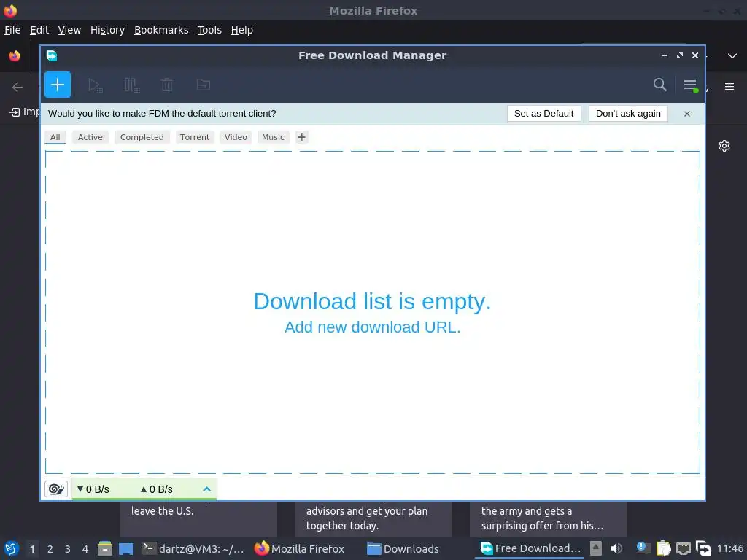747x560 pixels.
Task: Select the Music filter tab
Action: tap(273, 137)
